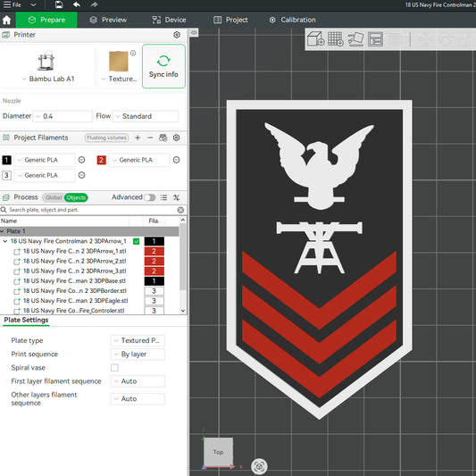Click filament 2 red color swatch
This screenshot has width=476, height=476.
pos(102,160)
